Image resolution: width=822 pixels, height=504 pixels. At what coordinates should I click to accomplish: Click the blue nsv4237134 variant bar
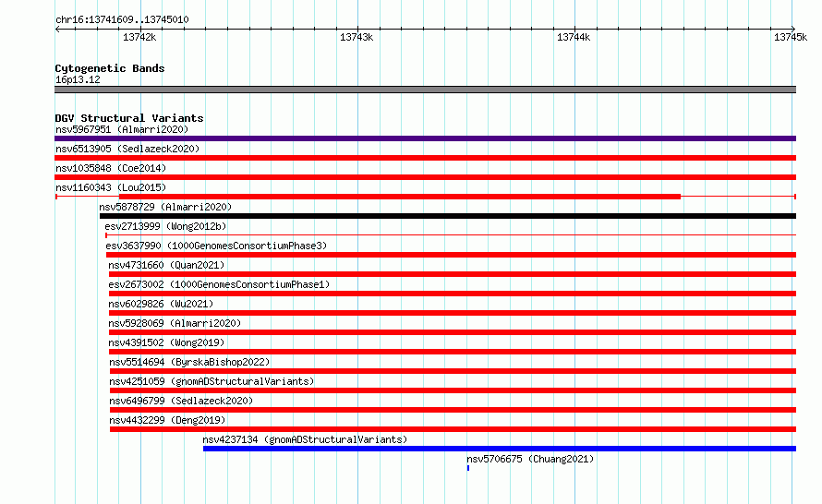click(500, 449)
